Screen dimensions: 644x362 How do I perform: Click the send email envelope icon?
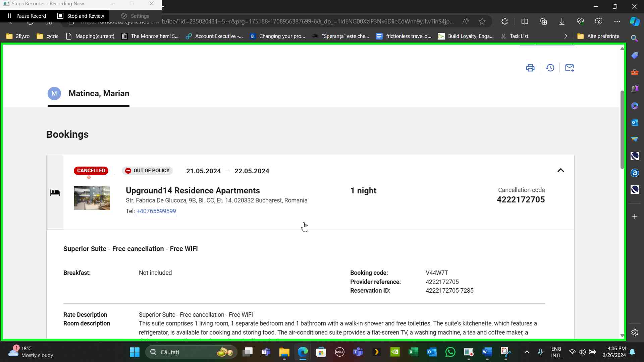pos(569,68)
